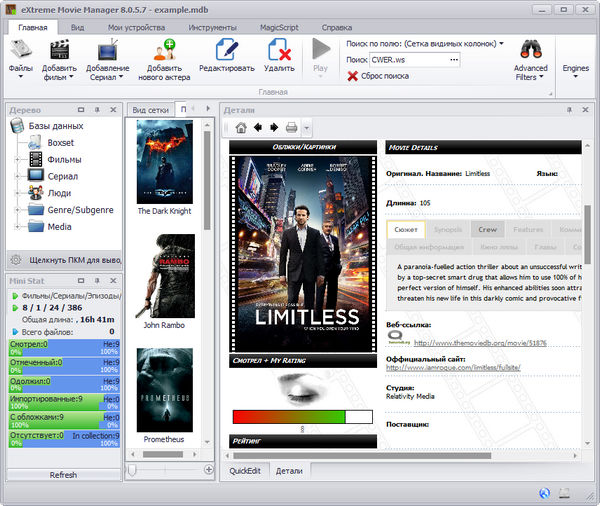
Task: Open the Engines dropdown
Action: click(x=575, y=71)
